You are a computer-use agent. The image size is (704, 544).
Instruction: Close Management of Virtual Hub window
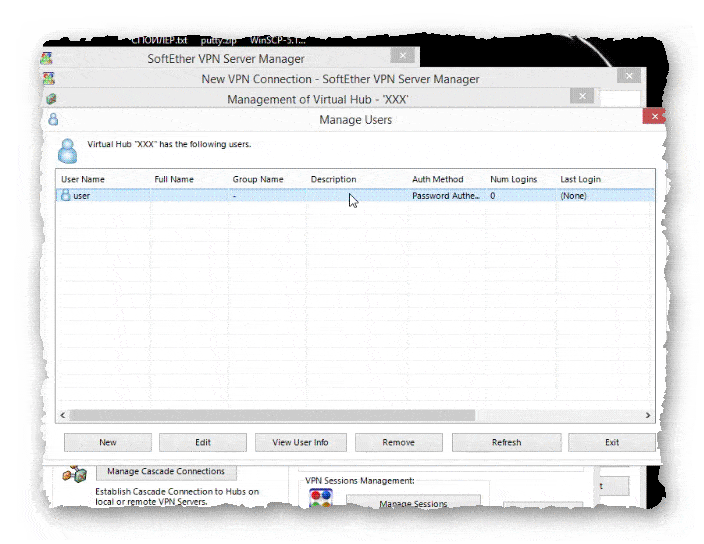(x=582, y=96)
